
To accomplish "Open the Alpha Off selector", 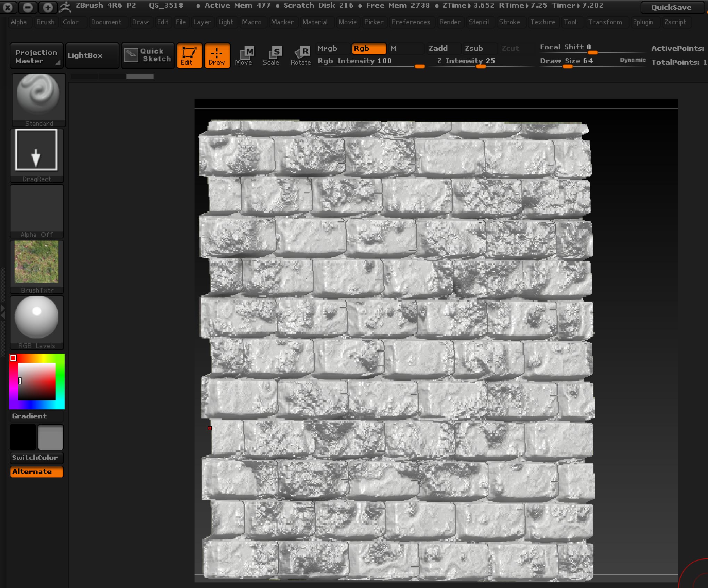I will pos(37,210).
